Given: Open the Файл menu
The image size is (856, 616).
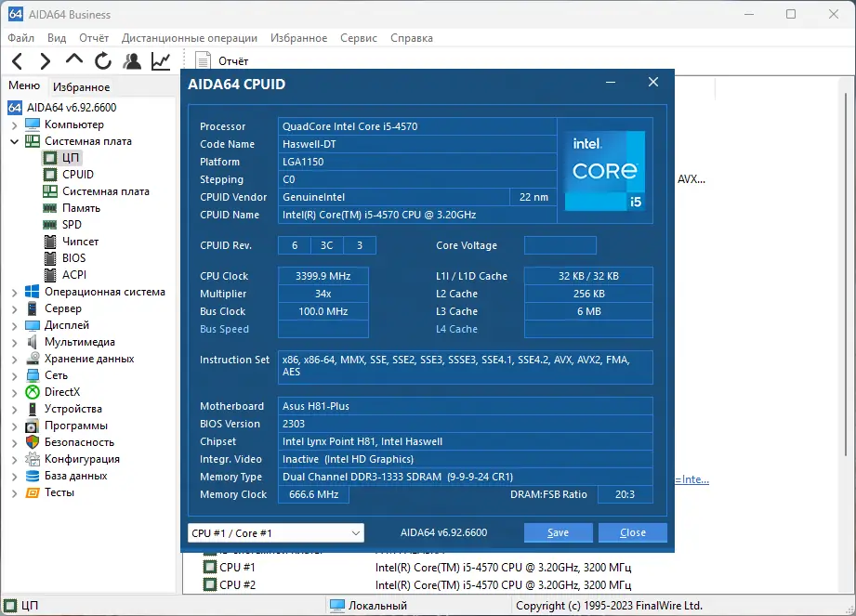Looking at the screenshot, I should 20,38.
